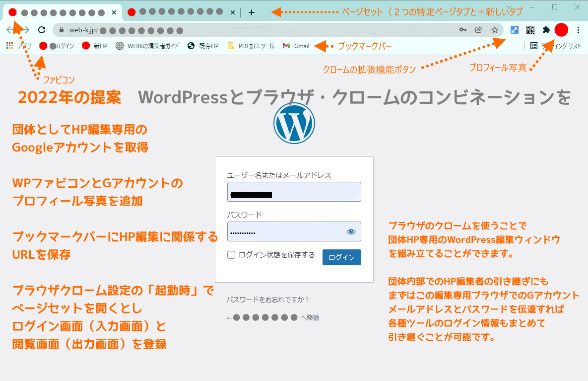This screenshot has width=588, height=381.
Task: Click the red profile picture avatar
Action: pyautogui.click(x=561, y=30)
